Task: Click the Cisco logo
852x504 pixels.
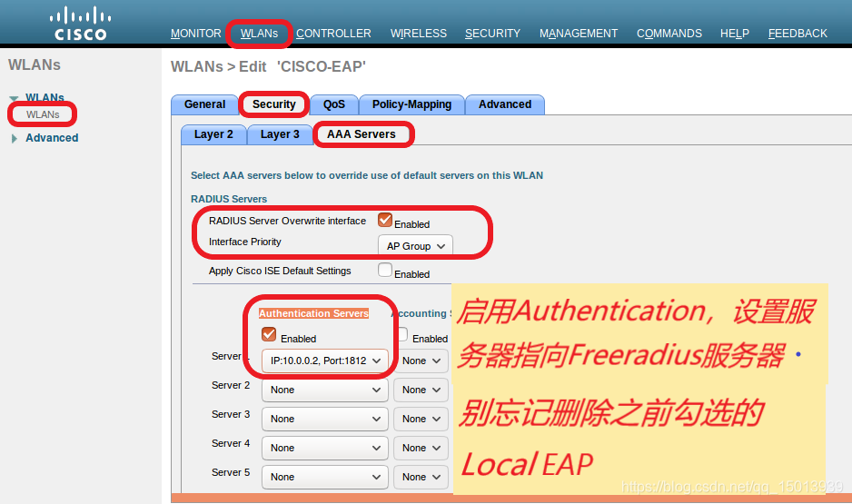Action: pyautogui.click(x=81, y=24)
